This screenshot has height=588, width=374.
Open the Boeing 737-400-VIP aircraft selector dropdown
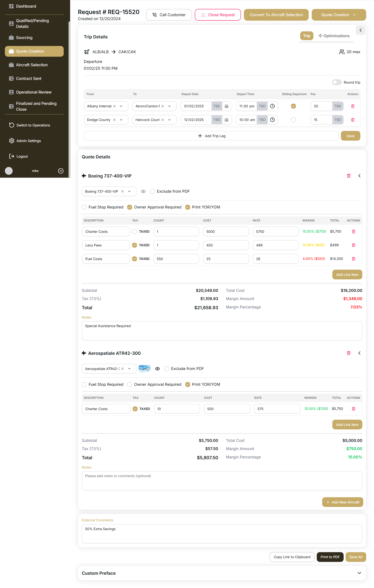pos(130,191)
